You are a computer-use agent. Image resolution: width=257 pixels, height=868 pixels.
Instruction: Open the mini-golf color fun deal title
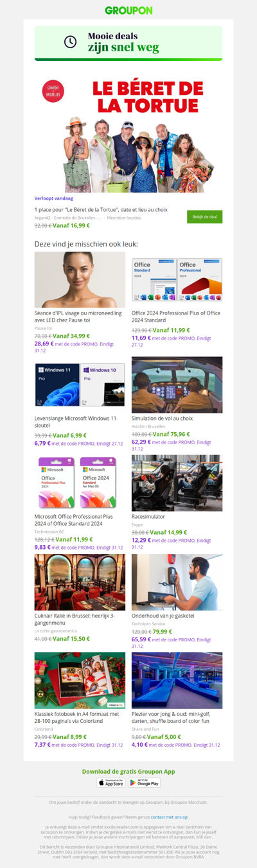[173, 717]
